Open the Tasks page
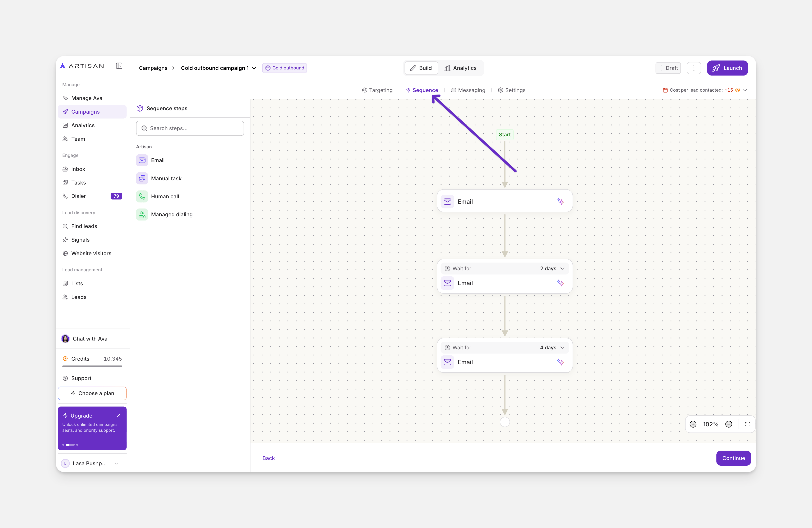Screen dimensions: 812x528 (92, 183)
